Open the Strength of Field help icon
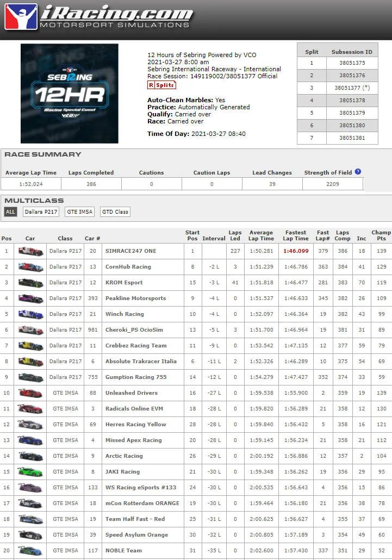 [358, 172]
